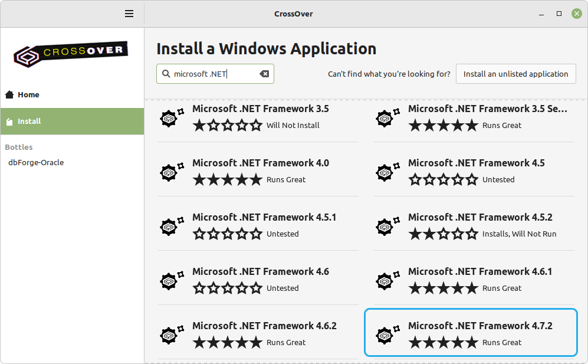Click star rating of .NET Framework 4.0
Image resolution: width=588 pixels, height=364 pixels.
click(228, 180)
